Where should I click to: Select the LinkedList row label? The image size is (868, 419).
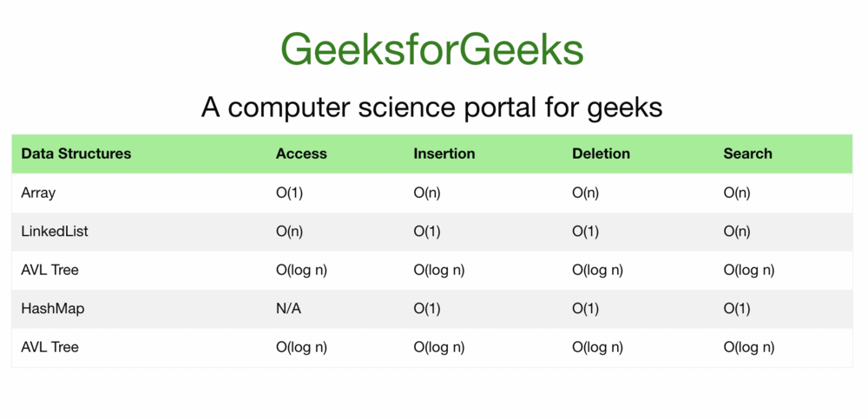tap(55, 232)
